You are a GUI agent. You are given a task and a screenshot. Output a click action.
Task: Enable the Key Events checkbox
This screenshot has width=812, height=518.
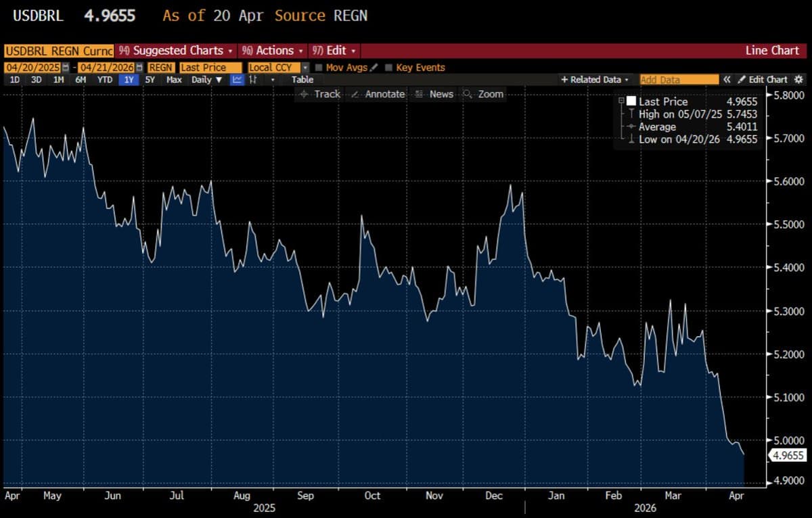point(390,67)
